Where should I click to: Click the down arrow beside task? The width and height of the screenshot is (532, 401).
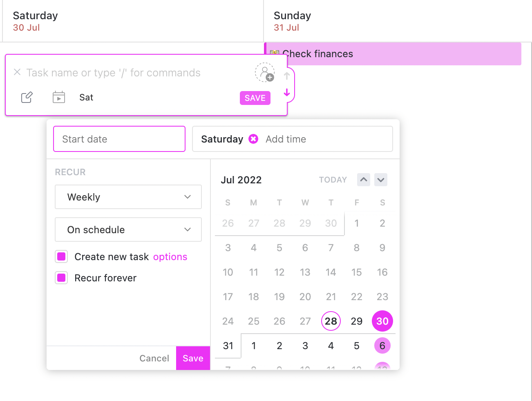coord(287,93)
